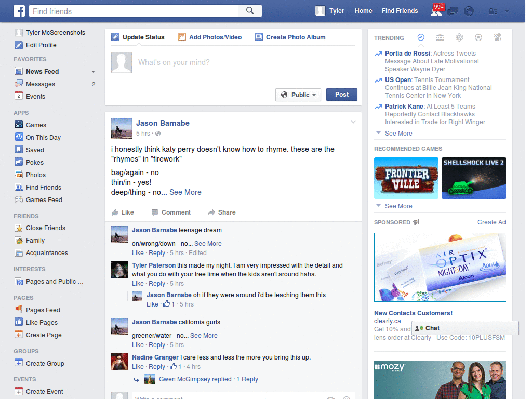This screenshot has height=399, width=532.
Task: Click the Facebook logo icon
Action: tap(19, 11)
